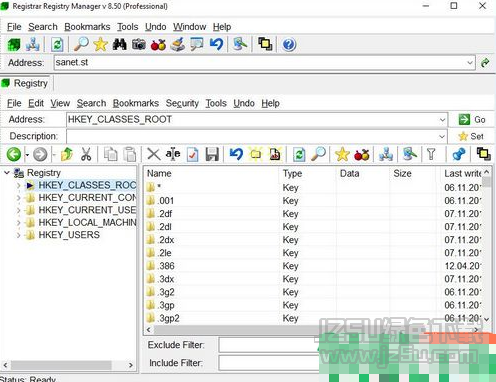Click the brush and disk defrag icon

tap(177, 44)
